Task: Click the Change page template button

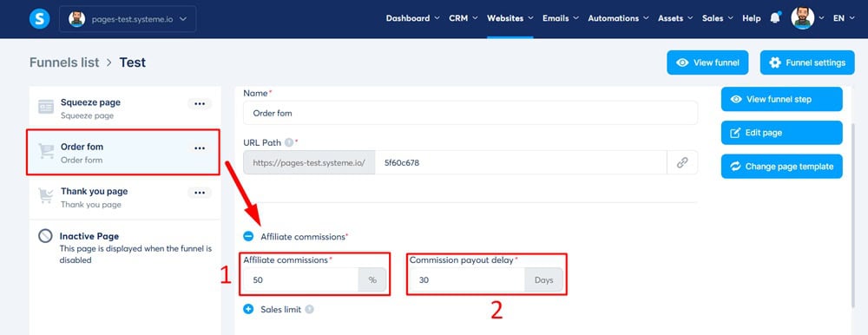Action: point(782,166)
